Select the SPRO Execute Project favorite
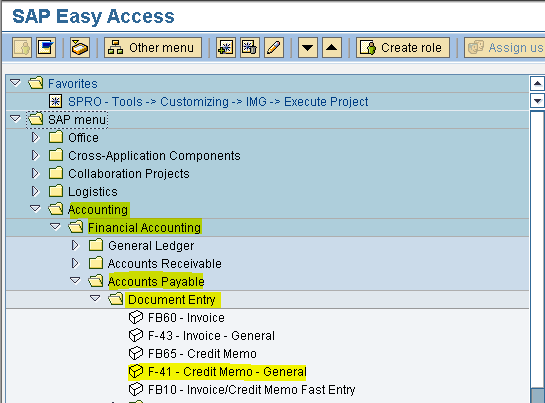 (x=218, y=102)
